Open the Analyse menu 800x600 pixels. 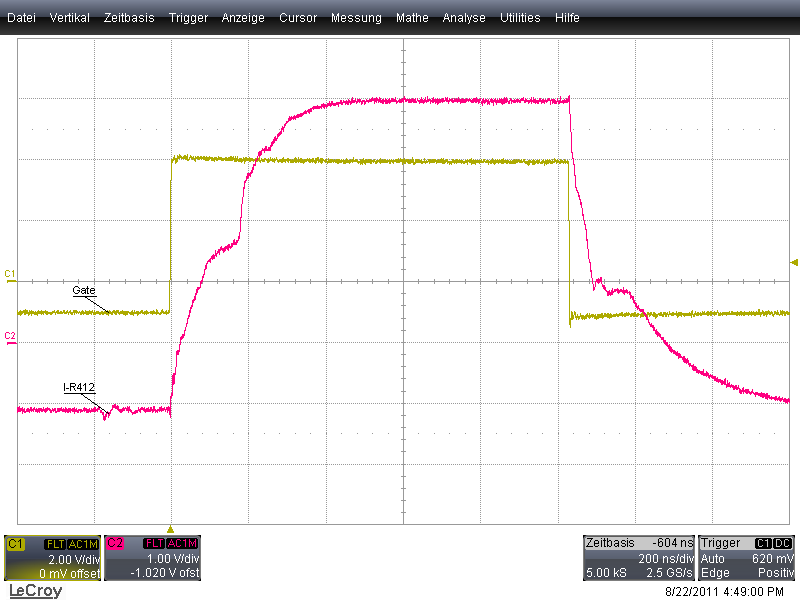tap(464, 18)
